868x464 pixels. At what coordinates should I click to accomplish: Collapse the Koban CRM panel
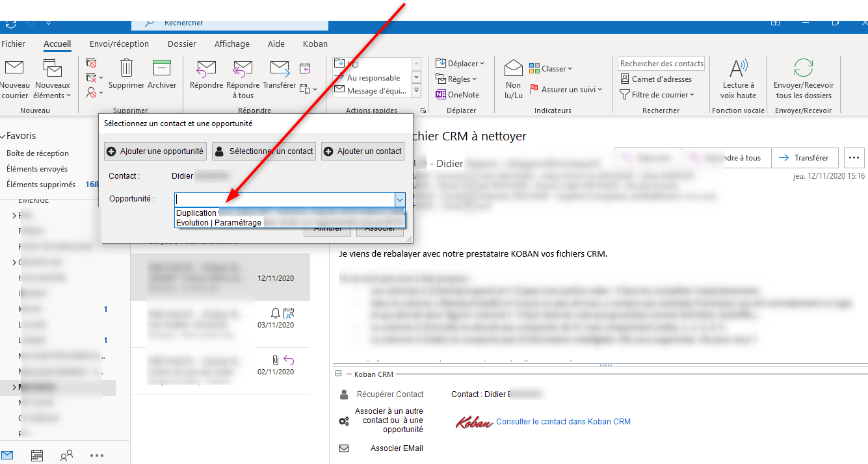[x=338, y=374]
